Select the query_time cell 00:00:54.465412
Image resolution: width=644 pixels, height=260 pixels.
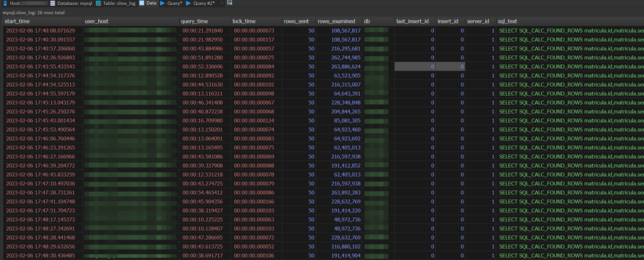(203, 193)
